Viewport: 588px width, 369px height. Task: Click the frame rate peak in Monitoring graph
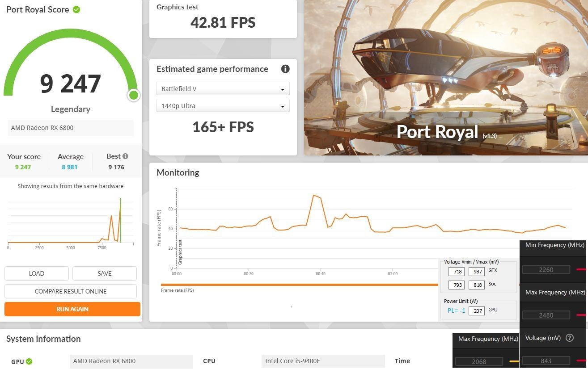pyautogui.click(x=314, y=195)
